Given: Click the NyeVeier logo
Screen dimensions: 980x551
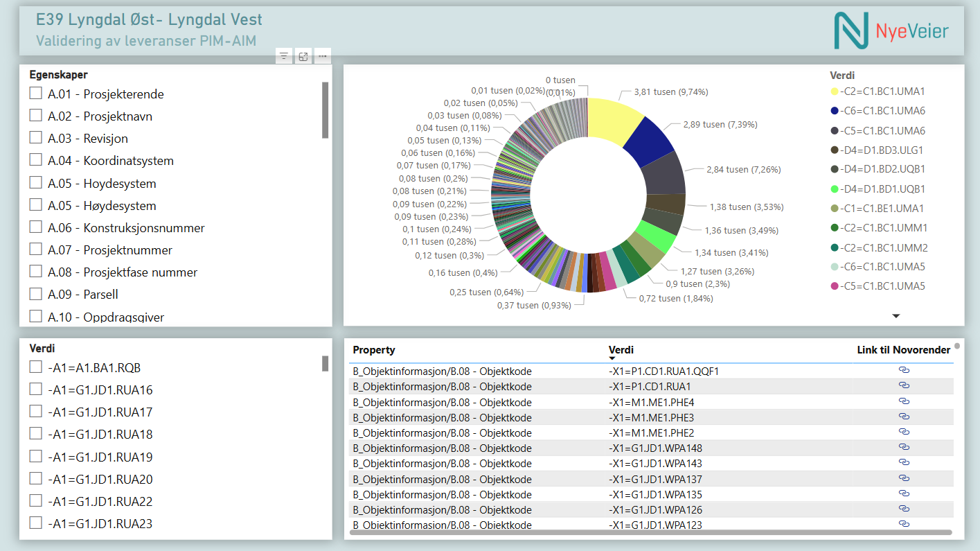Looking at the screenshot, I should coord(891,31).
